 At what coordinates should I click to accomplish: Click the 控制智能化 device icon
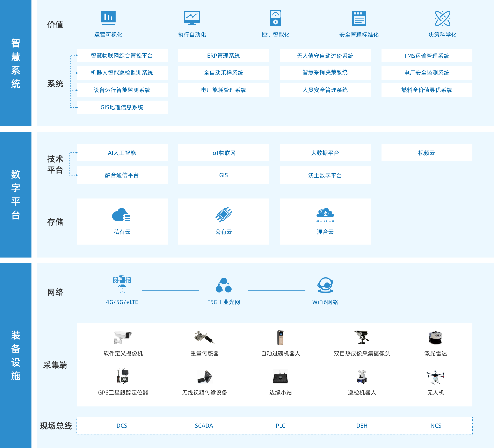click(x=275, y=18)
